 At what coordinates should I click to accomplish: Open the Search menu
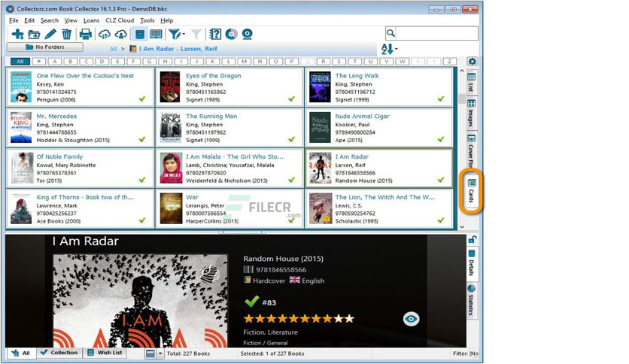pyautogui.click(x=50, y=20)
